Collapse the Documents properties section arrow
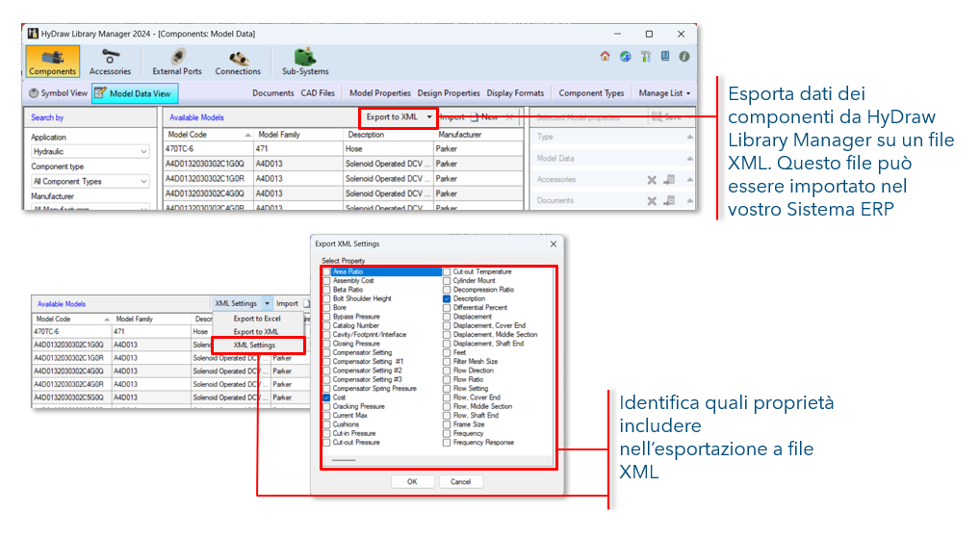Viewport: 980px width, 538px height. (x=689, y=201)
